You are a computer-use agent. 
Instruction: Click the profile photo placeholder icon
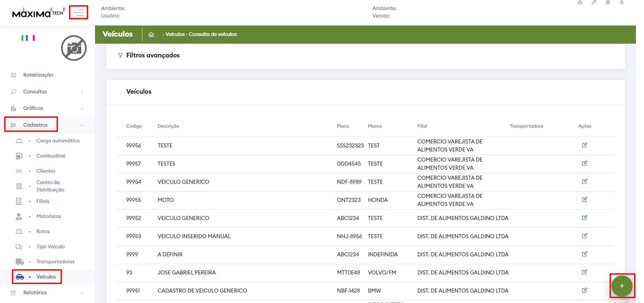tap(74, 48)
